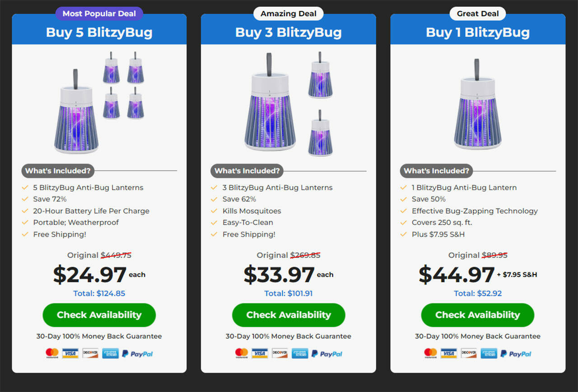Check Availability for the 3 BlitzyBug deal

coord(289,315)
